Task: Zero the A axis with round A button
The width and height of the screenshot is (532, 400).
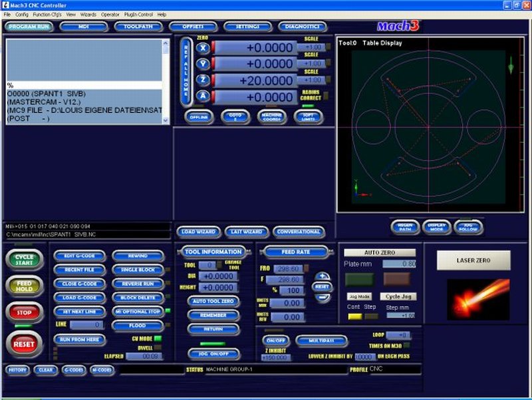Action: [203, 96]
